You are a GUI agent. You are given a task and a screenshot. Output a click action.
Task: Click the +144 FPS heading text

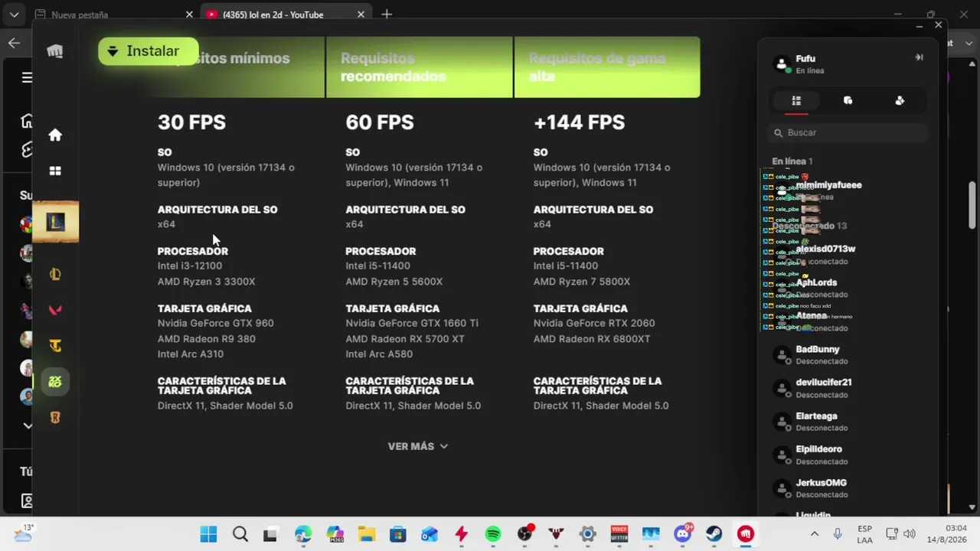[579, 122]
